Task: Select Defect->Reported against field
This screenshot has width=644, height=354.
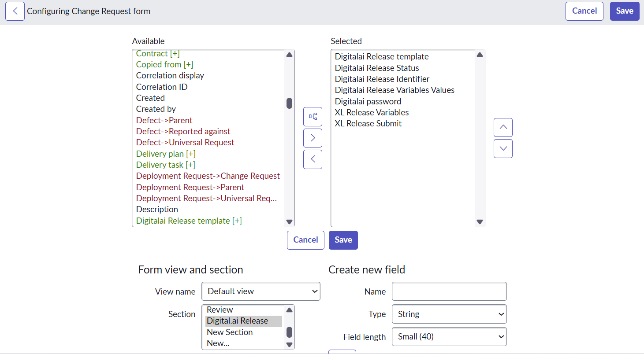Action: [x=183, y=131]
